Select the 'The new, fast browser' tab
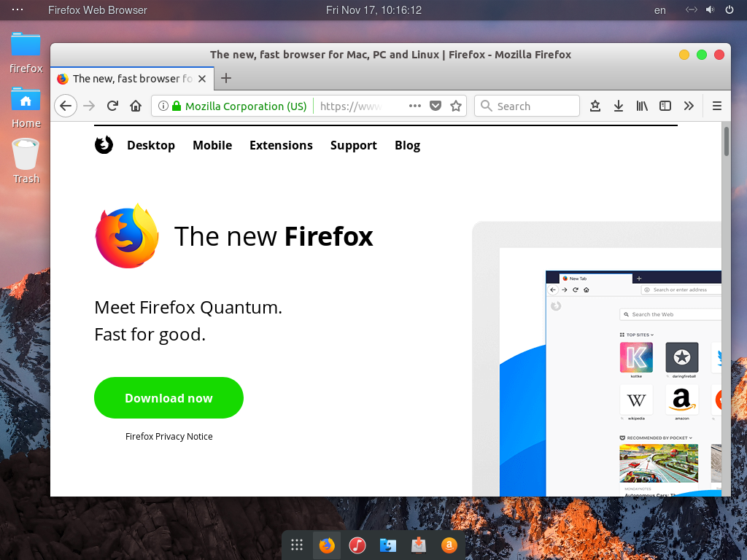This screenshot has width=747, height=560. pos(132,79)
